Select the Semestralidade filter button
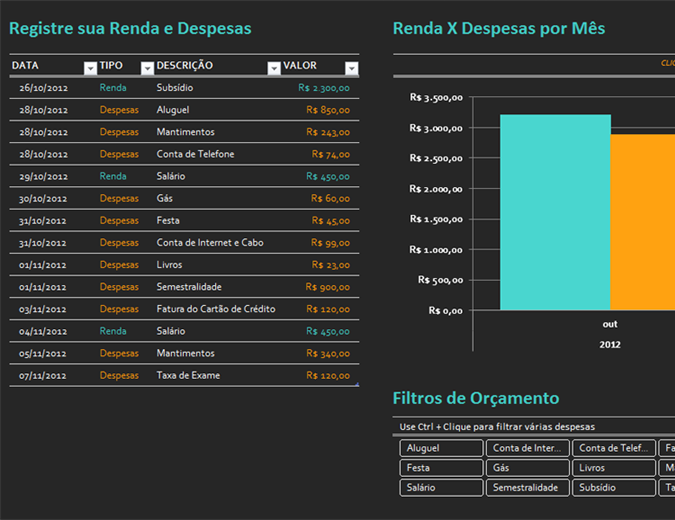Viewport: 675px width, 520px height. click(528, 488)
